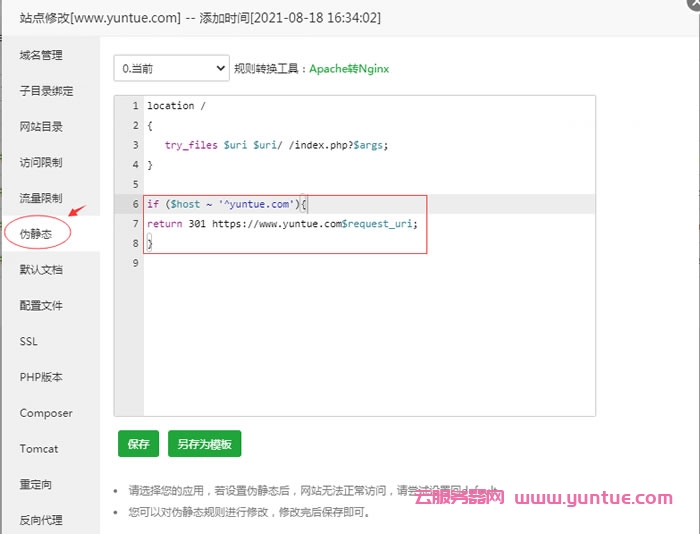This screenshot has width=700, height=534.
Task: Open the 域名管理 tab in sidebar
Action: coord(41,55)
